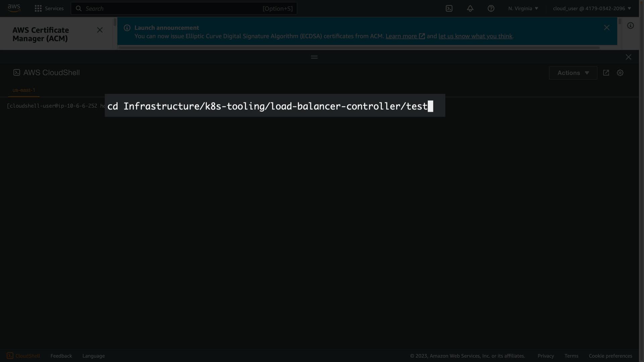The width and height of the screenshot is (644, 362).
Task: Open the notifications bell
Action: pyautogui.click(x=470, y=8)
